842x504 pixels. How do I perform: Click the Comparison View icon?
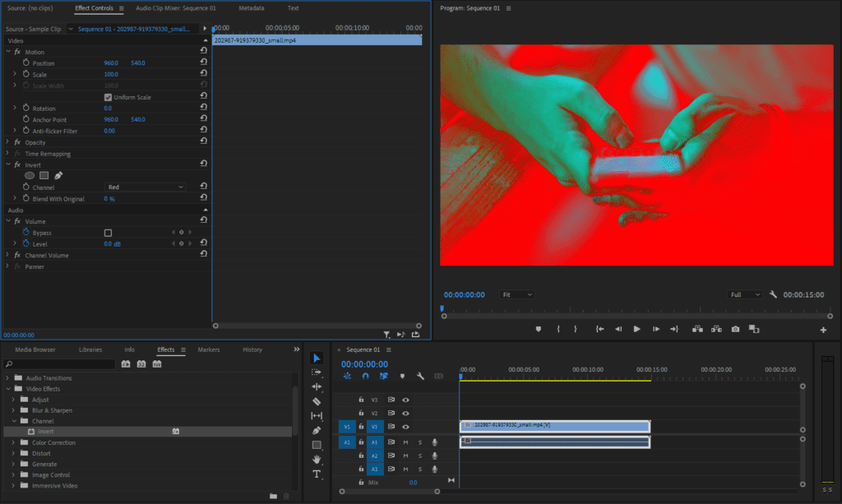coord(755,329)
